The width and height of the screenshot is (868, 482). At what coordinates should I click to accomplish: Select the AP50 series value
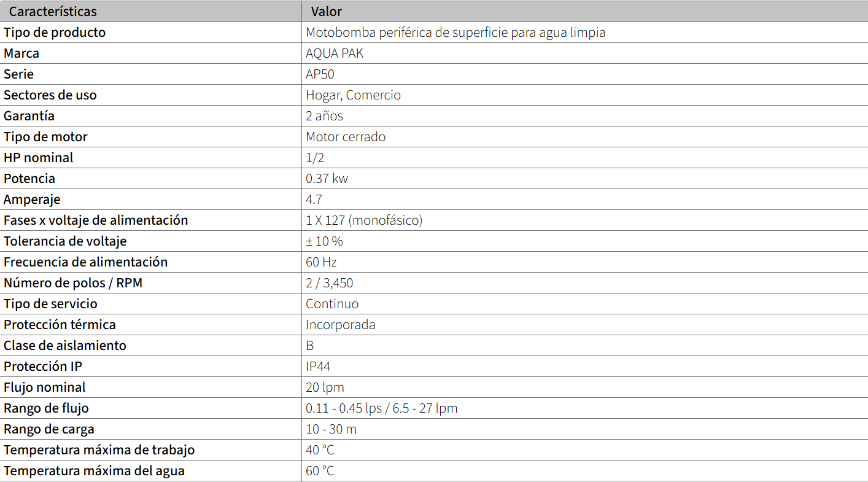coord(320,74)
